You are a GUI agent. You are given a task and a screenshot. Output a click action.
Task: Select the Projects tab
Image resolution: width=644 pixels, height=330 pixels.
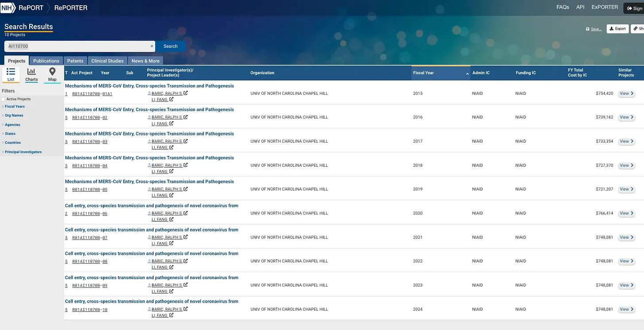(17, 61)
